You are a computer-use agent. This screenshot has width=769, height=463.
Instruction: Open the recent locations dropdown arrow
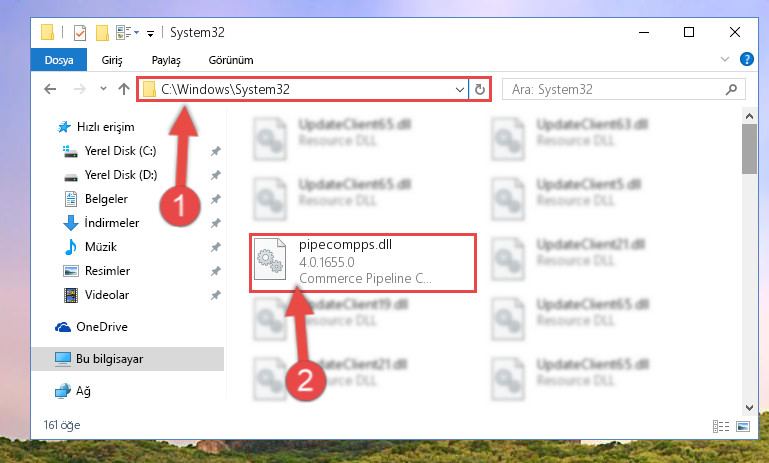(x=103, y=89)
